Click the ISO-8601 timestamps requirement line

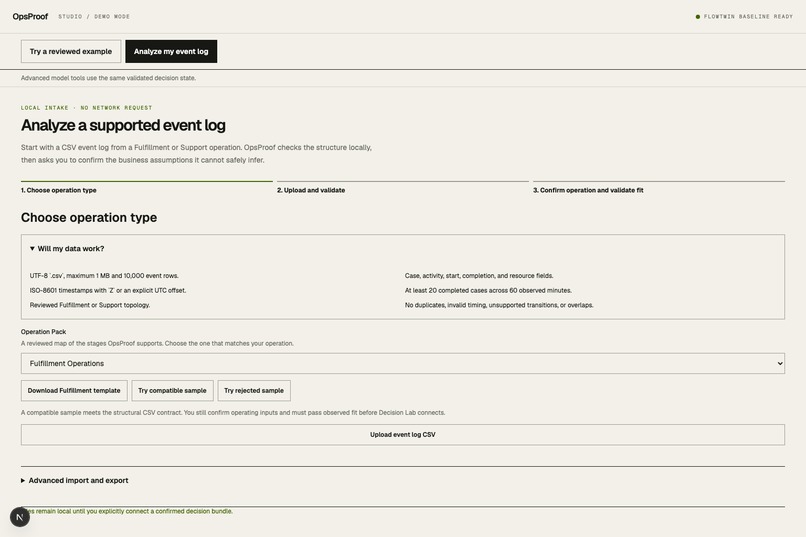pyautogui.click(x=108, y=290)
